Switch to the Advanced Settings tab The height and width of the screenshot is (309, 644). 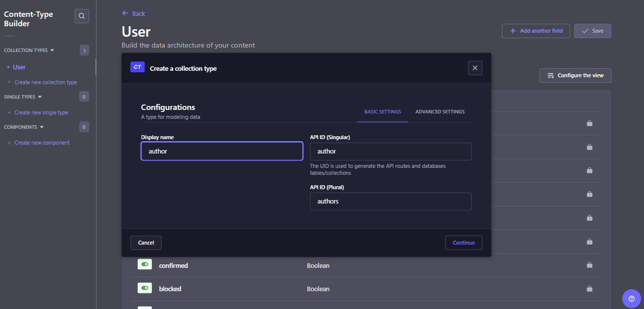coord(440,111)
